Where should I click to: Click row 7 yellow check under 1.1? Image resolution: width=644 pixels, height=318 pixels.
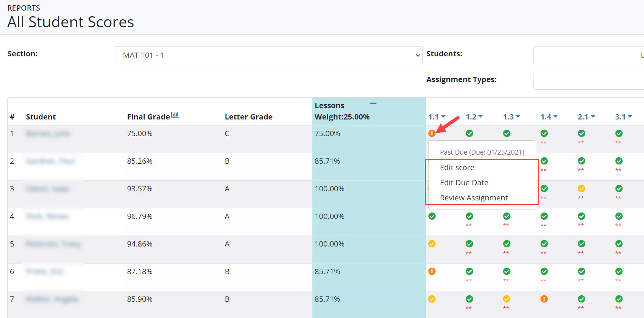pos(432,299)
